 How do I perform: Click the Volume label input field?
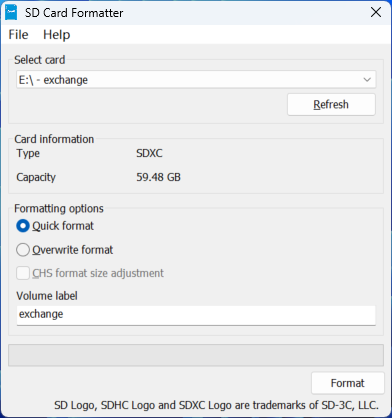[196, 315]
